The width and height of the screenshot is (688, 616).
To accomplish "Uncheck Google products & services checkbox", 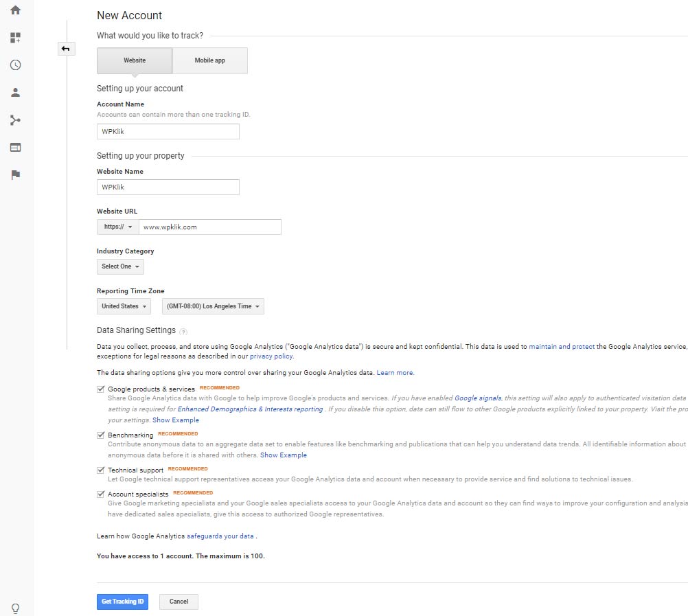I will [101, 389].
